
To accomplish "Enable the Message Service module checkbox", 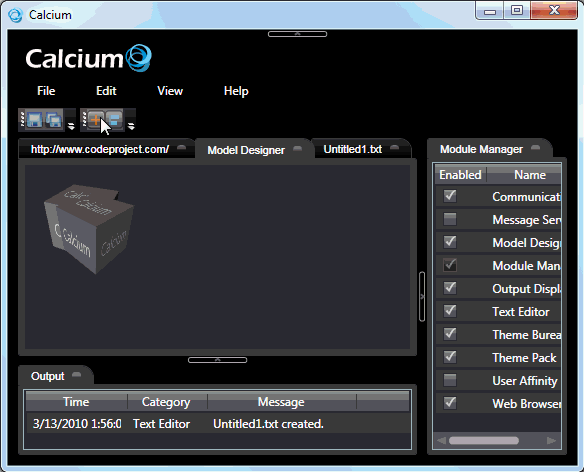I will click(450, 219).
